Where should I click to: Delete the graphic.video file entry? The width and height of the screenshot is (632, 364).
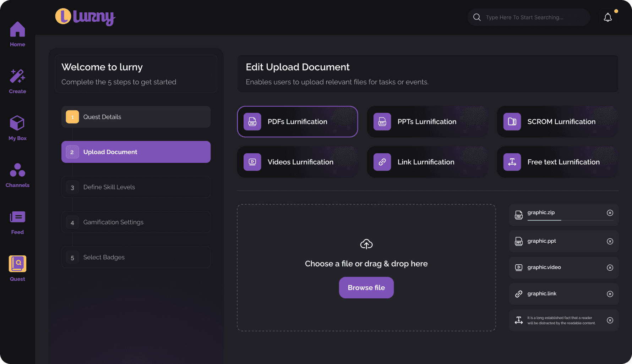pos(610,268)
